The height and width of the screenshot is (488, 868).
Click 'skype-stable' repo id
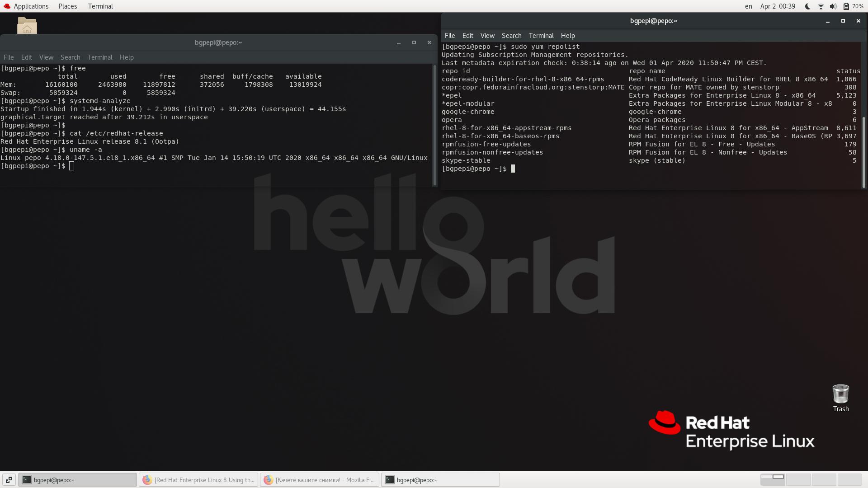466,160
